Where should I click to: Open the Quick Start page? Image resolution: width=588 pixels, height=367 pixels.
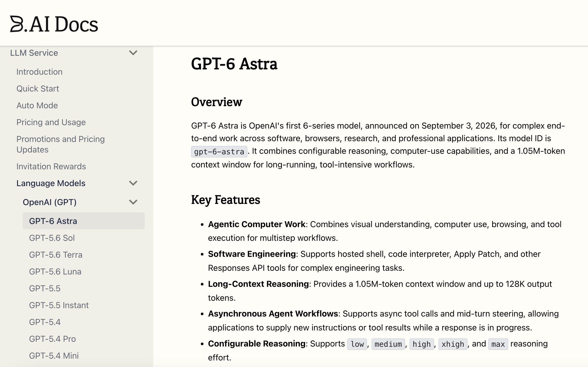pyautogui.click(x=38, y=89)
